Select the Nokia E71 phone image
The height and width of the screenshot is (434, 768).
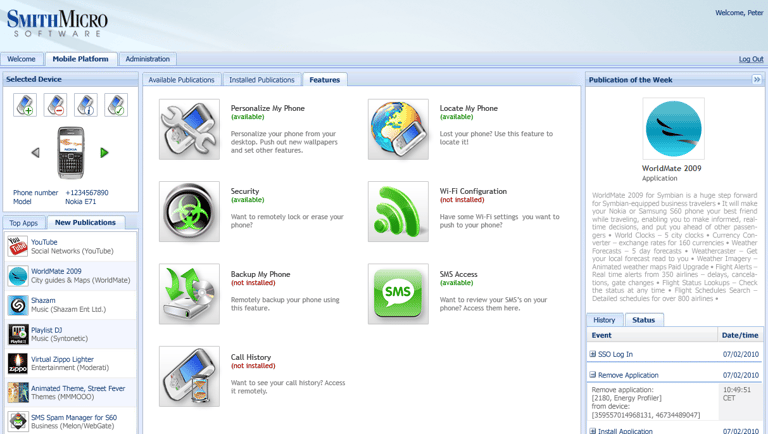click(71, 153)
